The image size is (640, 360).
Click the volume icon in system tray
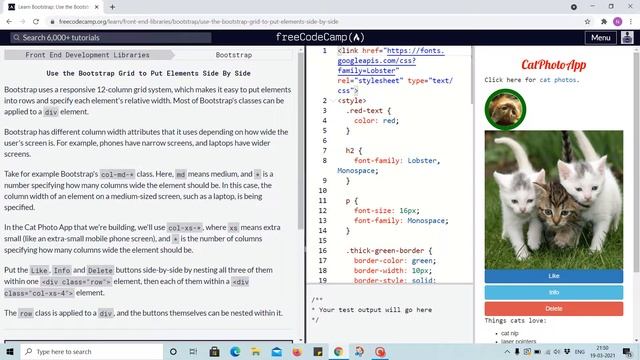pos(557,351)
